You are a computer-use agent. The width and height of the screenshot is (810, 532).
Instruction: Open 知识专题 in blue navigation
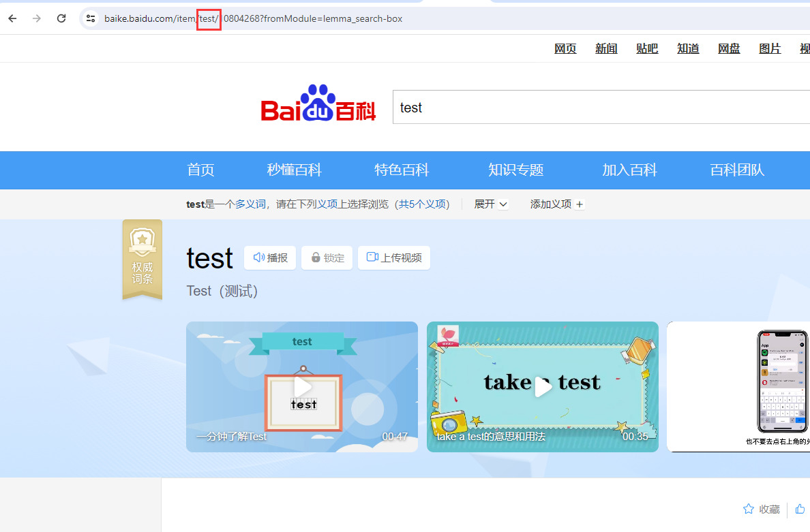point(516,170)
